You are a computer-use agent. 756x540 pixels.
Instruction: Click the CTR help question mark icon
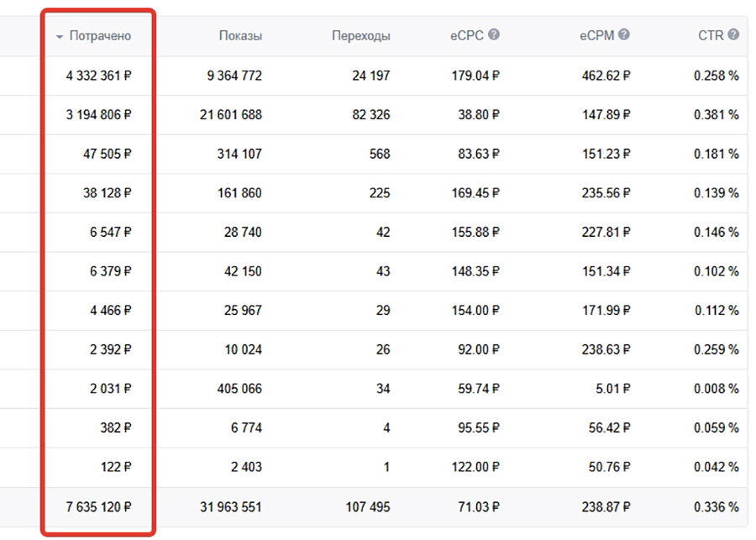(x=733, y=35)
